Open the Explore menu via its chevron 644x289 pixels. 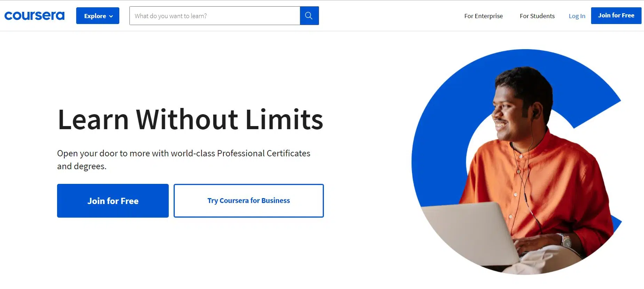(x=111, y=16)
